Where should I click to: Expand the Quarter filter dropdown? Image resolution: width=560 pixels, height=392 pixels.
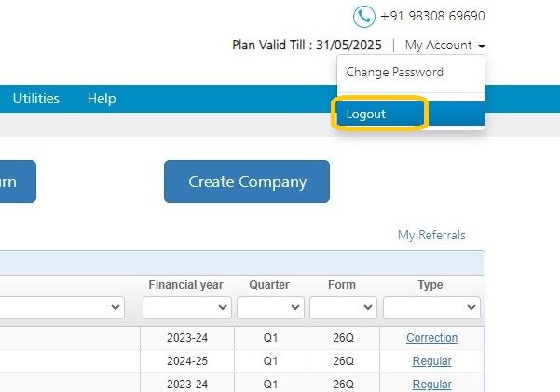[270, 307]
